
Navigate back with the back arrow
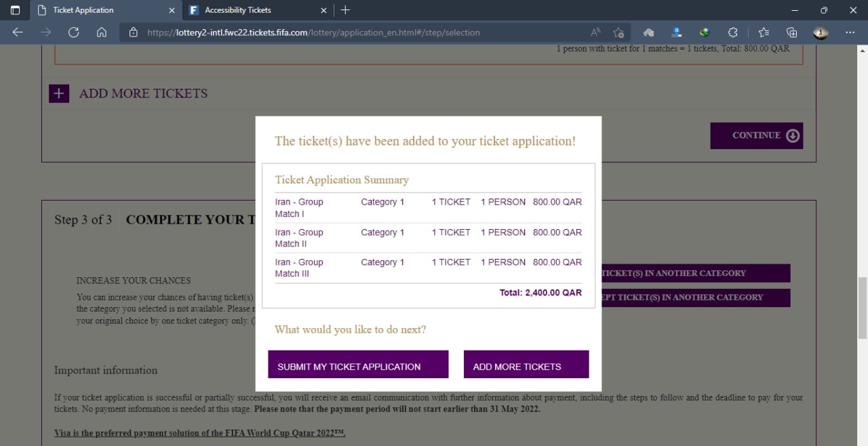point(18,32)
